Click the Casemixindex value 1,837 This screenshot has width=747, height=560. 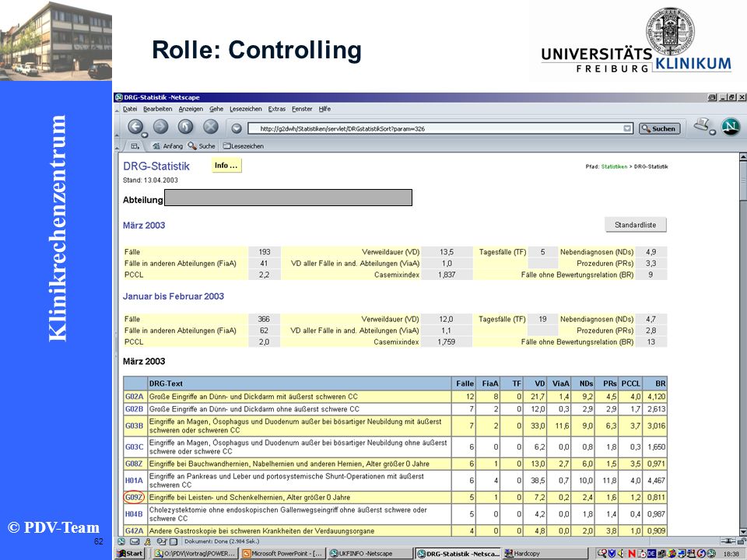[x=447, y=275]
